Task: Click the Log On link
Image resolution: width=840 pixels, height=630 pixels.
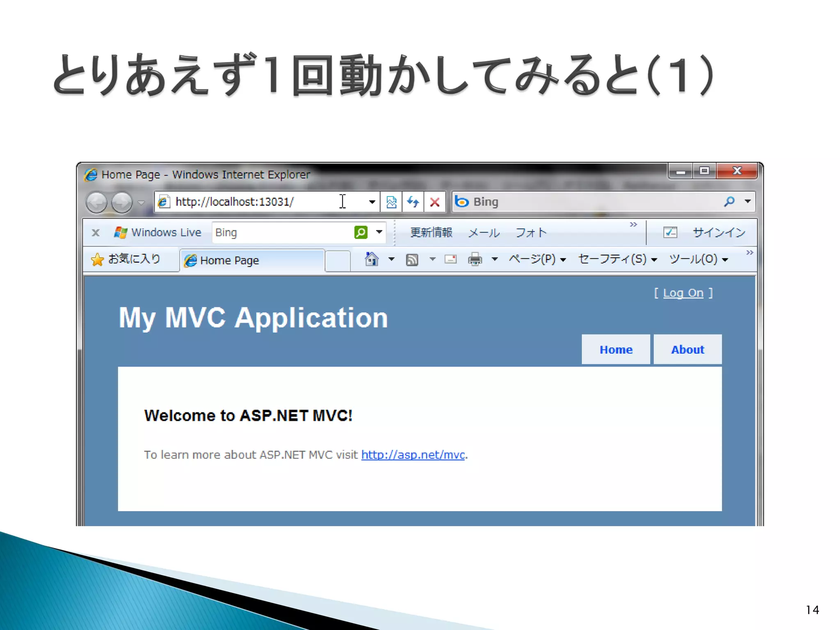Action: click(x=683, y=293)
